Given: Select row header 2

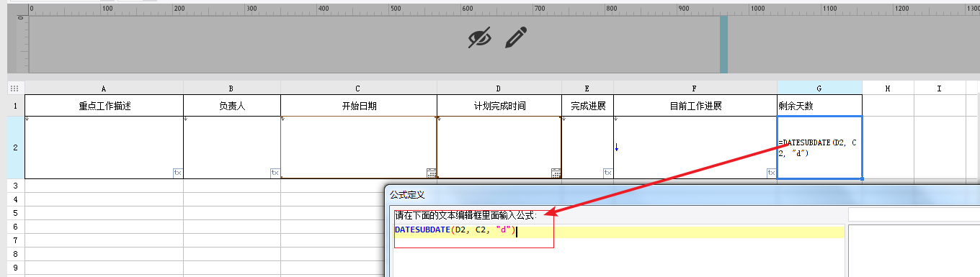Looking at the screenshot, I should 16,147.
